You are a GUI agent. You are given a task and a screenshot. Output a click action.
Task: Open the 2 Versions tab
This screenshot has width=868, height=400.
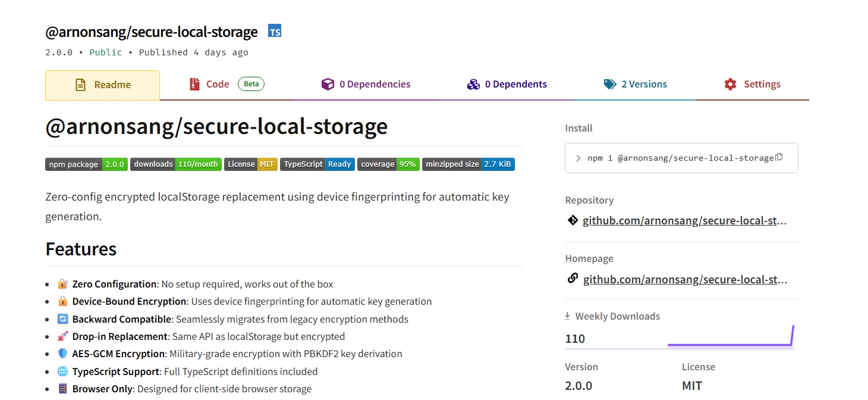[x=635, y=85]
